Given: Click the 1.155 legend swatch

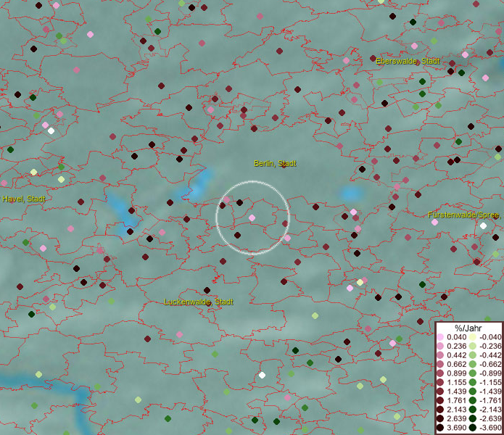Looking at the screenshot, I should pyautogui.click(x=440, y=382).
